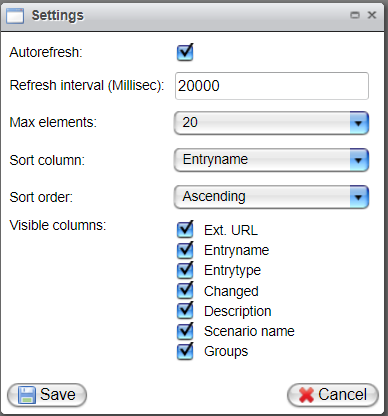Uncheck the Changed column checkbox
The image size is (388, 416).
click(x=185, y=290)
